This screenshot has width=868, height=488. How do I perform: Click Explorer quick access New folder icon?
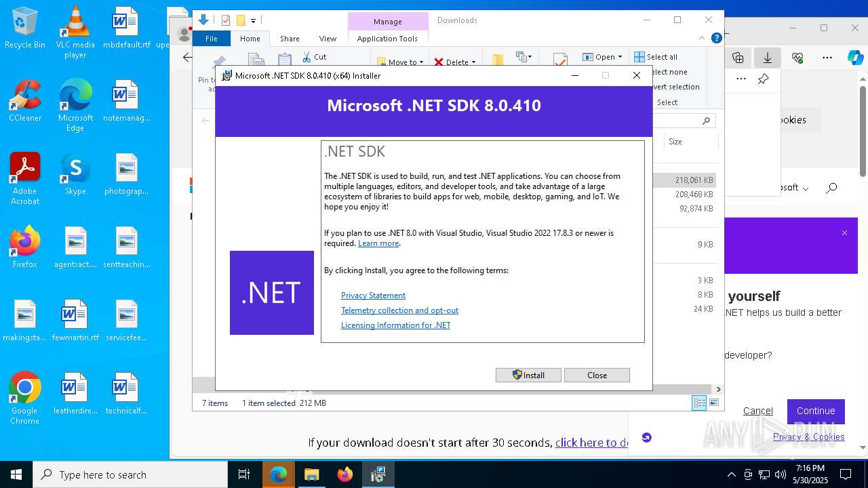coord(240,20)
